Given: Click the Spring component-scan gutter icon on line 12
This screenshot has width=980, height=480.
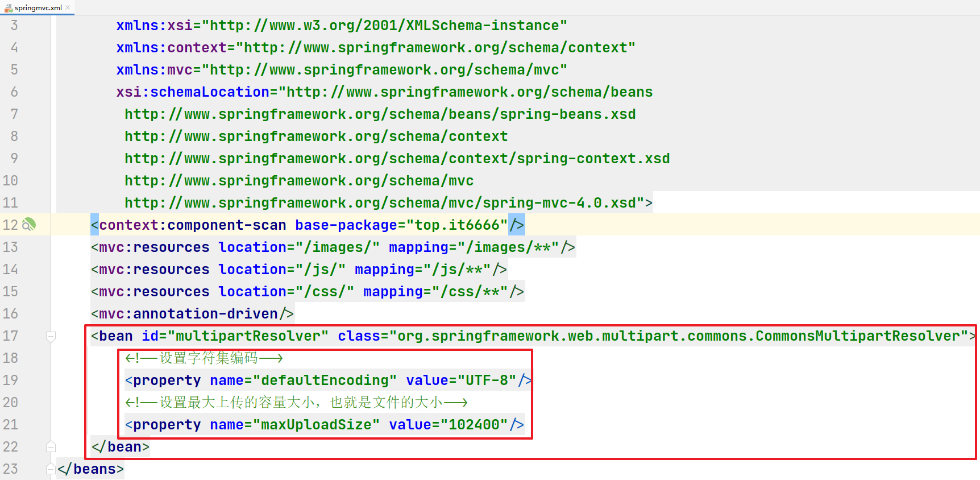Looking at the screenshot, I should 29,225.
